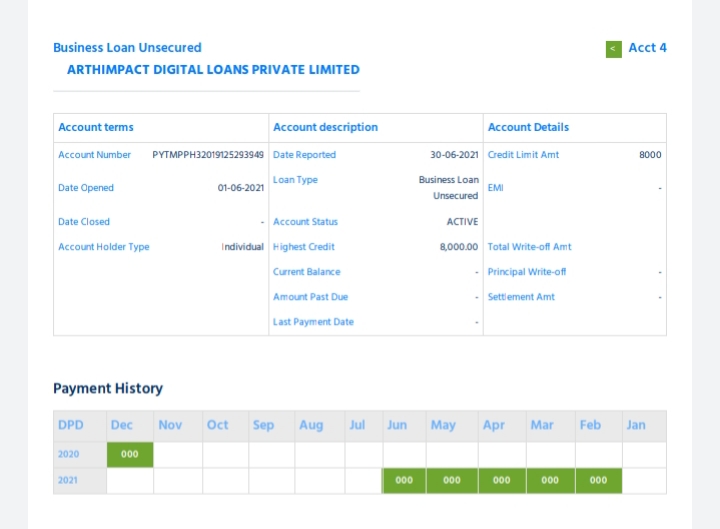Click the 2021 row label
The width and height of the screenshot is (720, 529).
click(x=68, y=480)
